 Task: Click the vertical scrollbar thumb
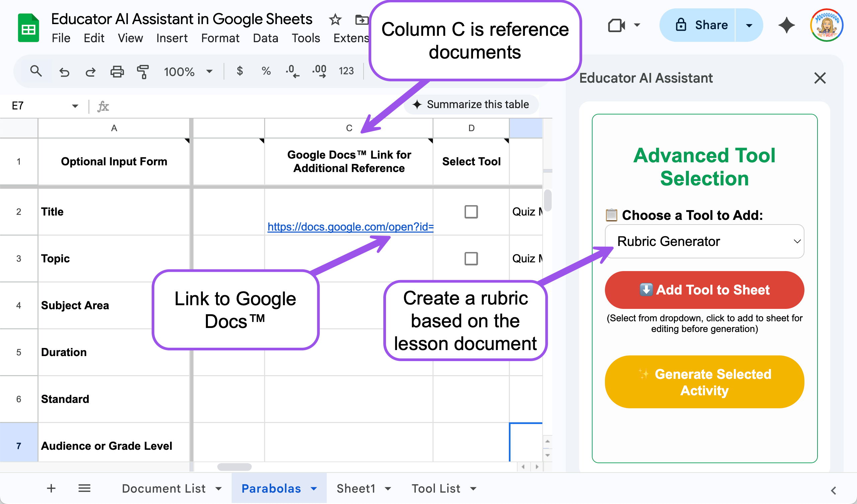[548, 201]
